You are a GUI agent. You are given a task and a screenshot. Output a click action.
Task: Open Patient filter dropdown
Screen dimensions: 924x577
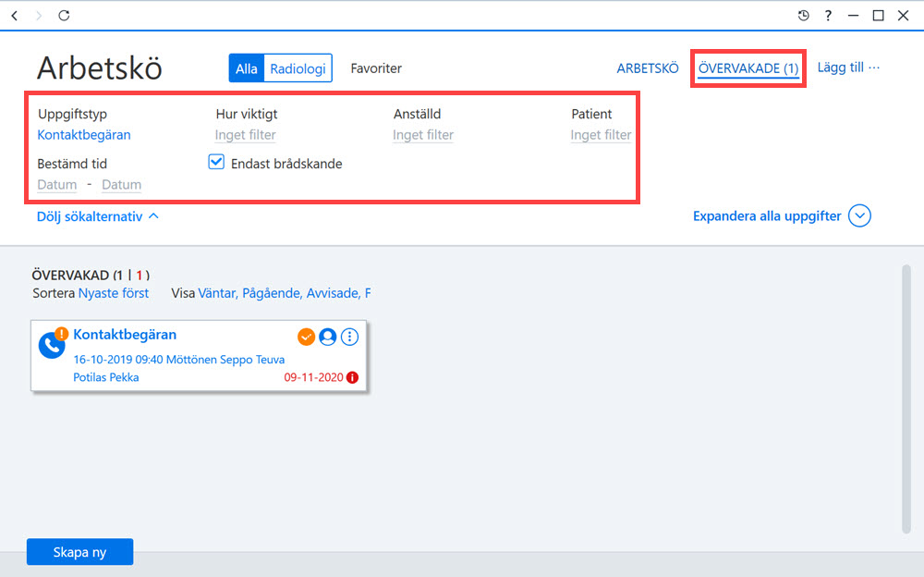click(x=601, y=135)
